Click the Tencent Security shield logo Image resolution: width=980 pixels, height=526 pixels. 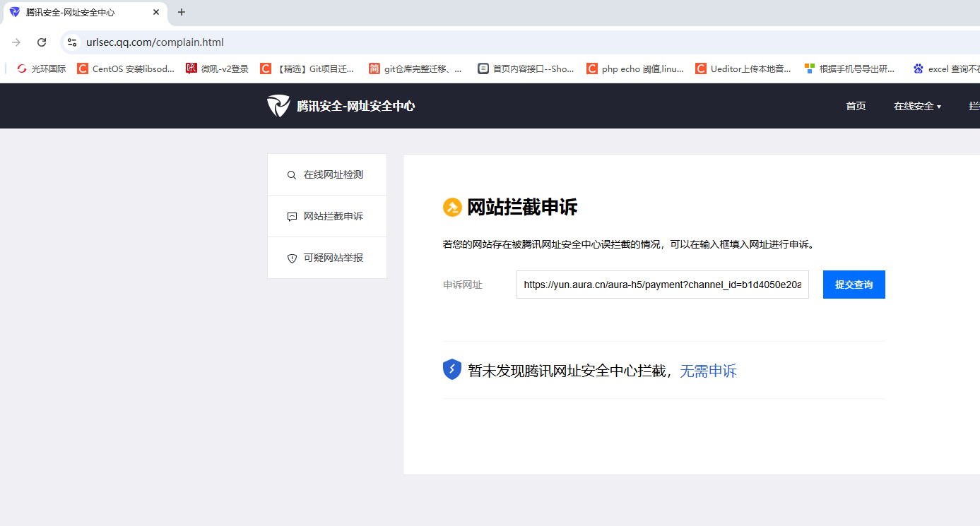pyautogui.click(x=278, y=106)
